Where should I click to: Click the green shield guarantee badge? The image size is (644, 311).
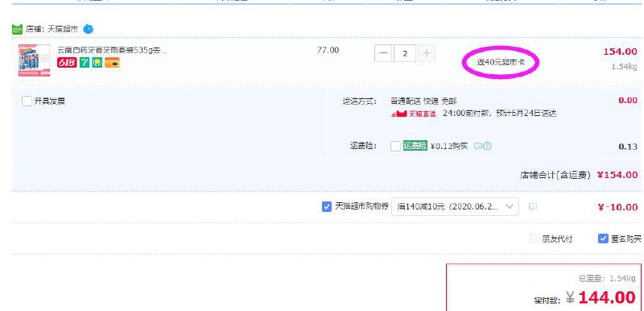click(97, 63)
